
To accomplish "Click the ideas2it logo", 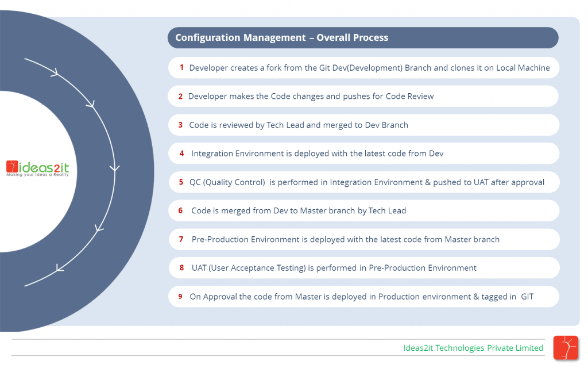I will click(x=38, y=168).
